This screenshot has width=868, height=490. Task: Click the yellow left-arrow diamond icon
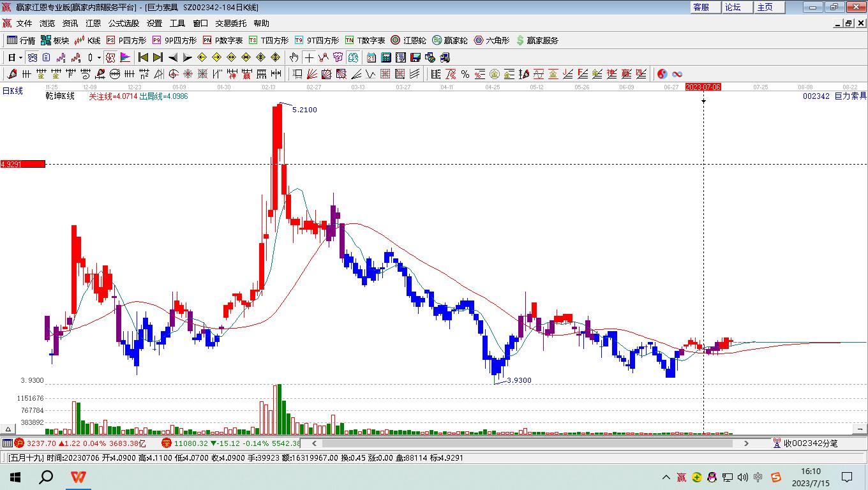point(202,57)
